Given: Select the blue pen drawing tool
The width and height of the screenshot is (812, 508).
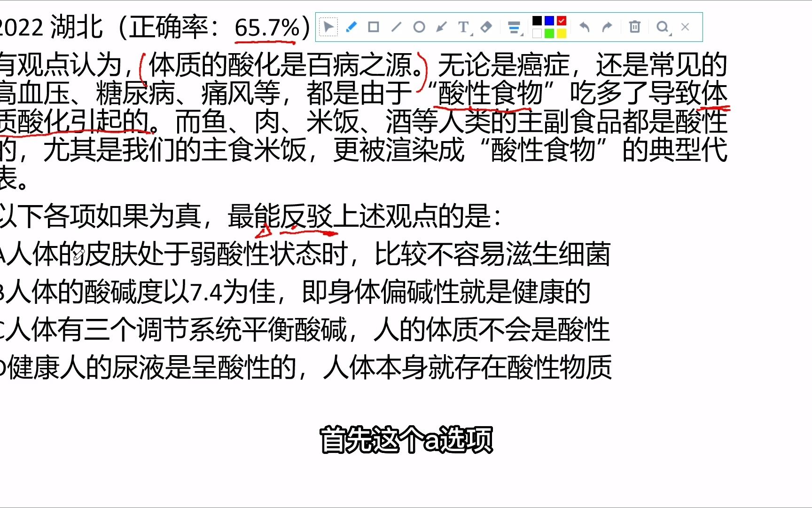Looking at the screenshot, I should [x=351, y=27].
